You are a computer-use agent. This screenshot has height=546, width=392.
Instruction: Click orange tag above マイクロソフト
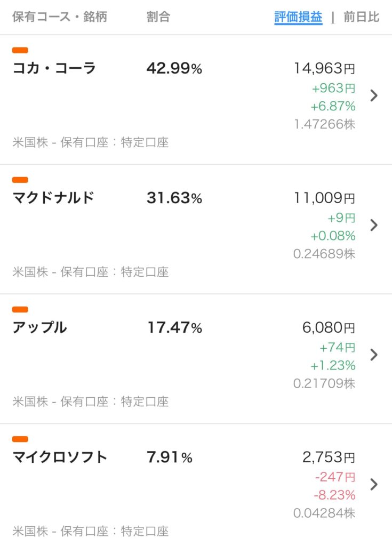pyautogui.click(x=20, y=439)
